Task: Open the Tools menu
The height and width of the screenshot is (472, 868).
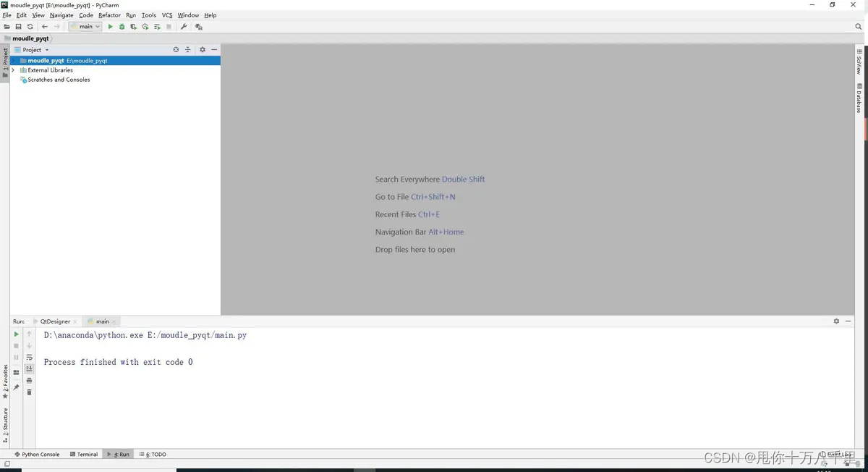Action: coord(149,15)
